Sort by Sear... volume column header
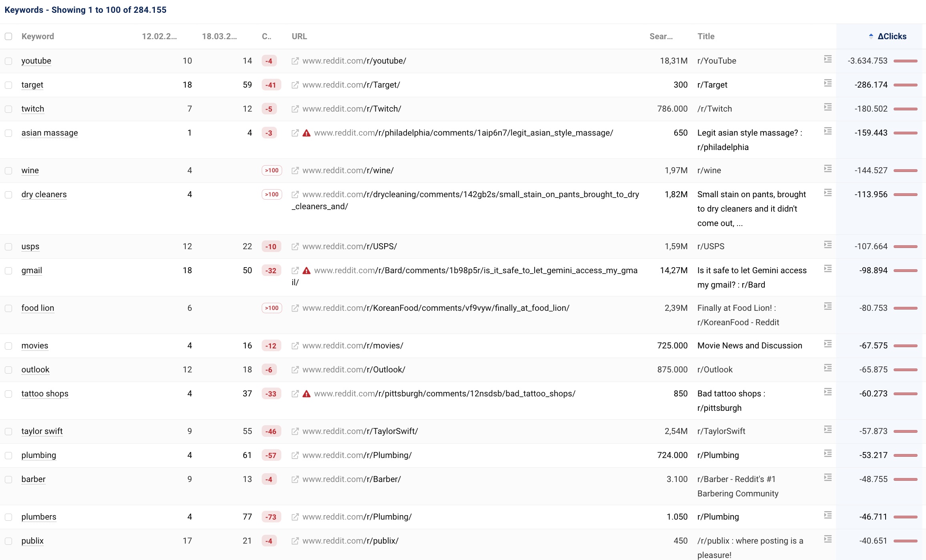 pos(661,36)
